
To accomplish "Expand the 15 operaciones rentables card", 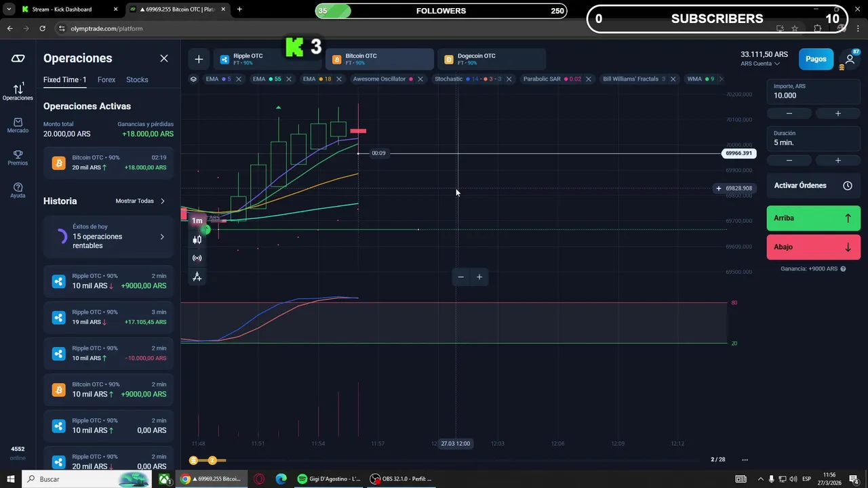I will point(108,237).
